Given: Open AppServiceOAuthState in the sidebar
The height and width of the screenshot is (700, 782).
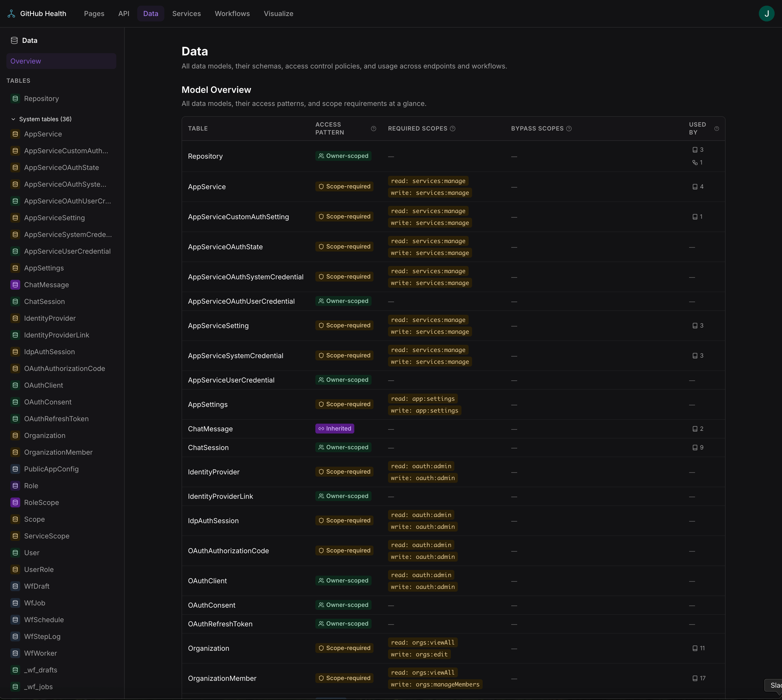Looking at the screenshot, I should click(61, 167).
